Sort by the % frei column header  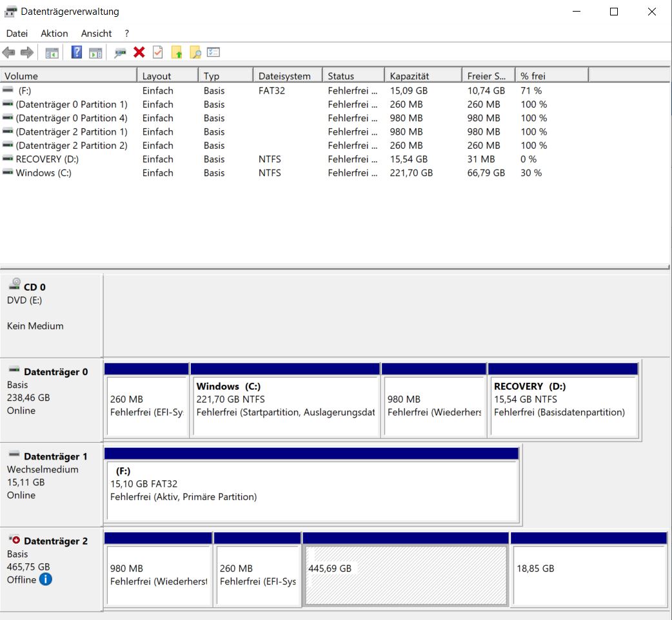(x=552, y=76)
